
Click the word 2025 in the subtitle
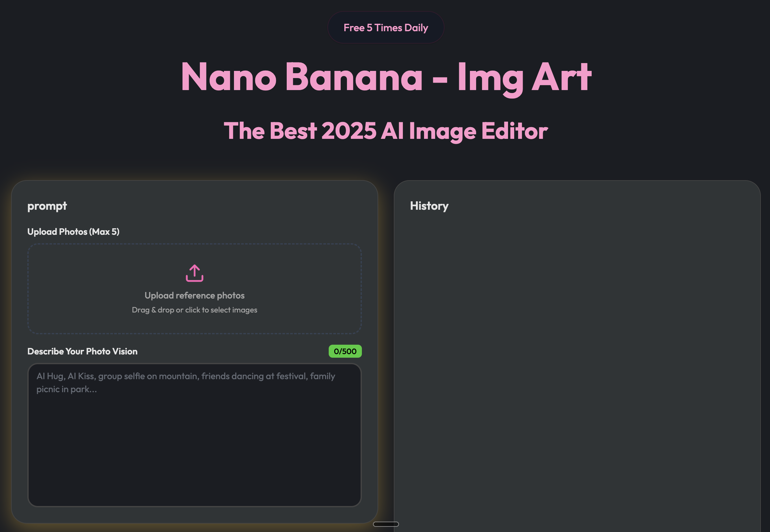349,131
